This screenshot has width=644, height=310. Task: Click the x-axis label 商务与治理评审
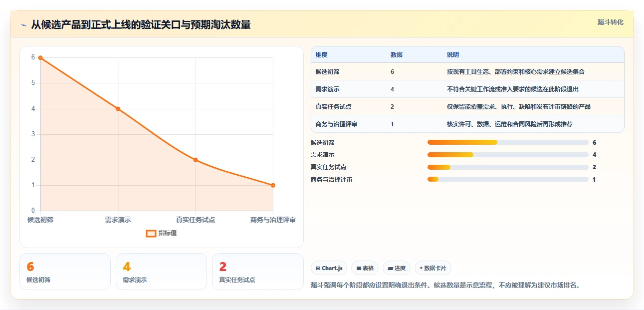tap(273, 220)
